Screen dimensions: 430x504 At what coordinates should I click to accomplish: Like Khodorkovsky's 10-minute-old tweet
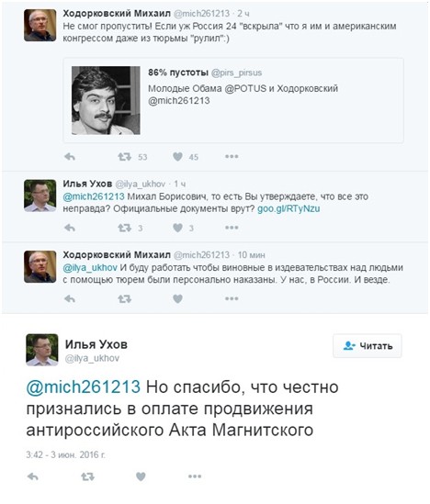177,299
